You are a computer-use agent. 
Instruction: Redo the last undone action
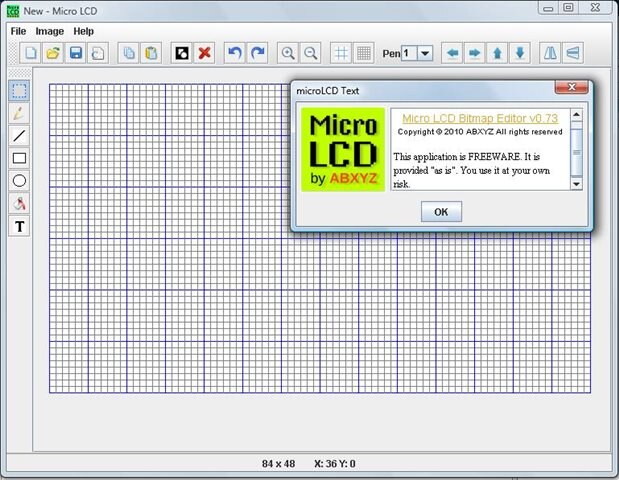(x=257, y=53)
